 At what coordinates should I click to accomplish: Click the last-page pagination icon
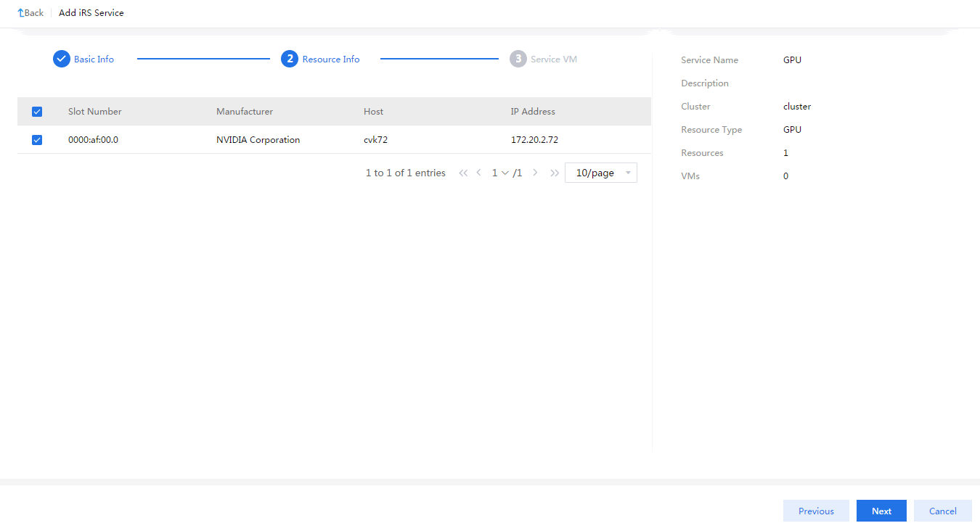(x=554, y=173)
